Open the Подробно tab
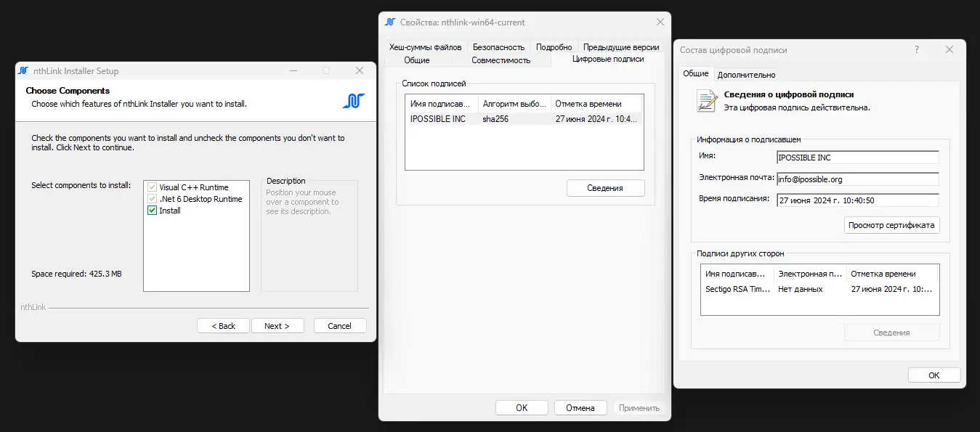Viewport: 980px width, 432px height. point(554,47)
